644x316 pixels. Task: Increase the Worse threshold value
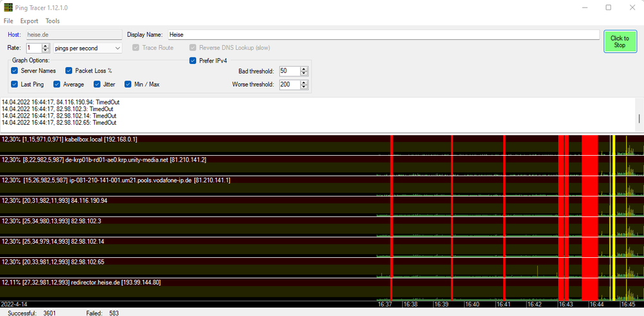(x=304, y=82)
